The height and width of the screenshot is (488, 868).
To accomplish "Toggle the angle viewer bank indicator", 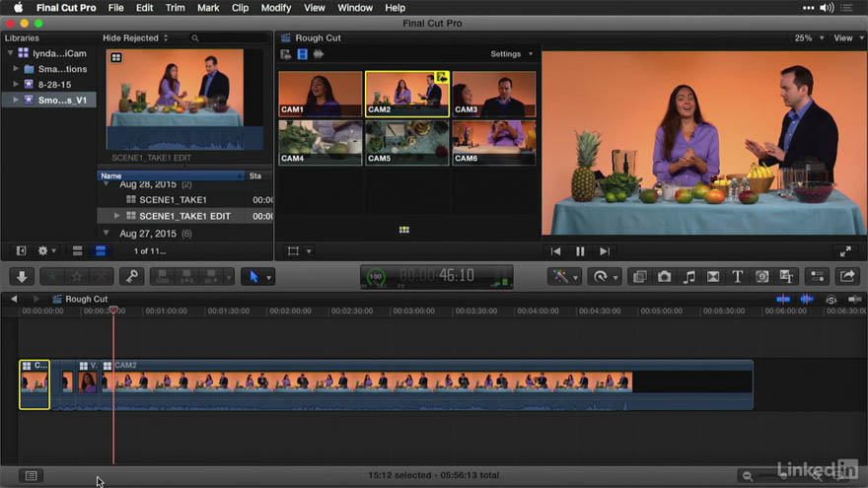I will tap(404, 230).
